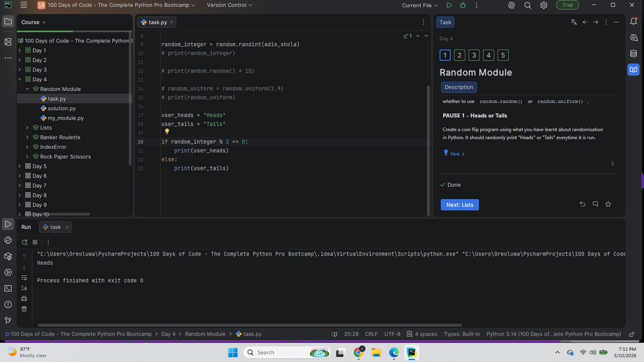Image resolution: width=644 pixels, height=362 pixels.
Task: Open the Version Control dropdown
Action: pyautogui.click(x=230, y=5)
